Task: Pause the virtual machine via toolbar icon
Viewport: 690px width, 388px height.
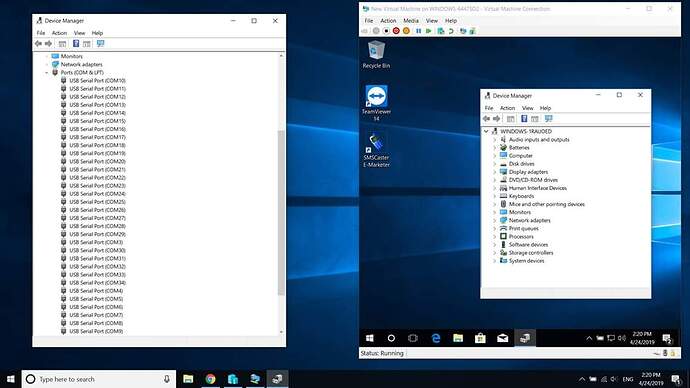Action: (x=418, y=31)
